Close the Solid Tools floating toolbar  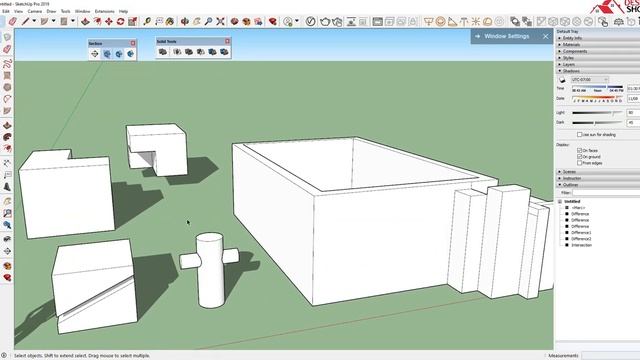click(227, 41)
